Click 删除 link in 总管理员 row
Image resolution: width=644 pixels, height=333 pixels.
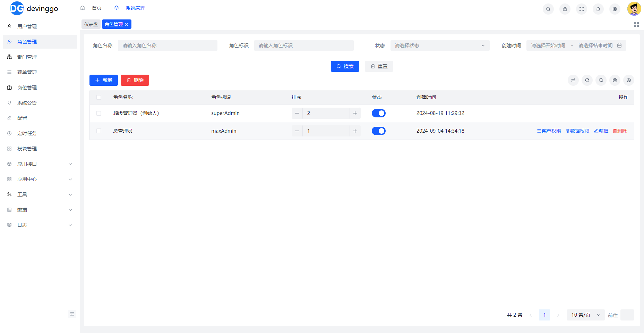click(620, 131)
